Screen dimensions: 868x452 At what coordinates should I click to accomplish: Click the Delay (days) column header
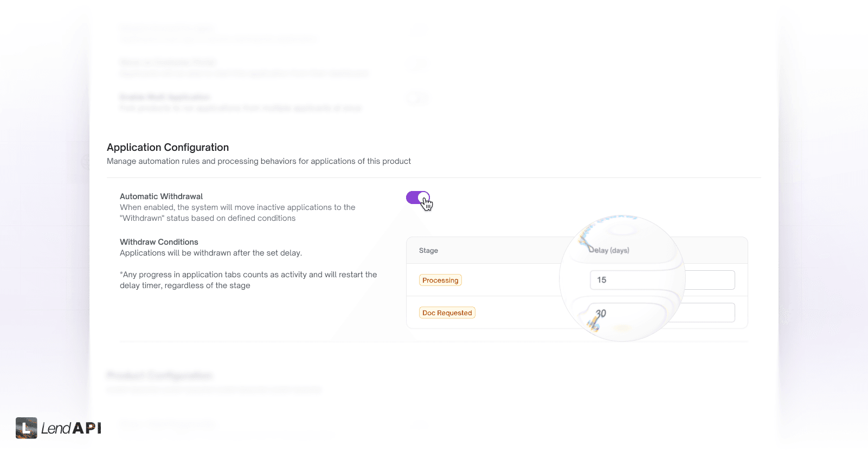tap(608, 250)
